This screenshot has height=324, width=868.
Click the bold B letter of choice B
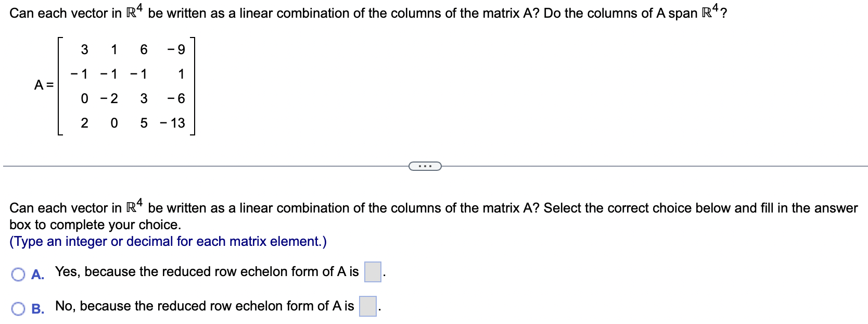pyautogui.click(x=36, y=307)
